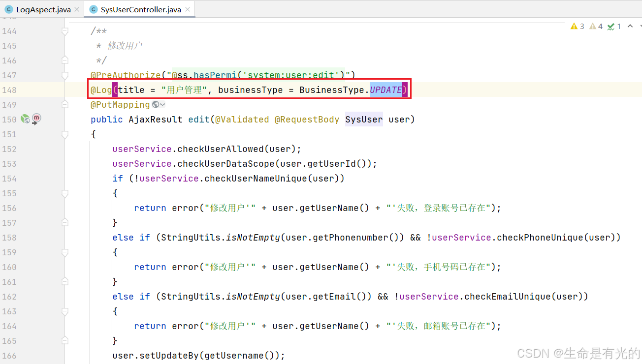The image size is (642, 364).
Task: Click the globe icon next to @PutMapping
Action: pyautogui.click(x=156, y=104)
